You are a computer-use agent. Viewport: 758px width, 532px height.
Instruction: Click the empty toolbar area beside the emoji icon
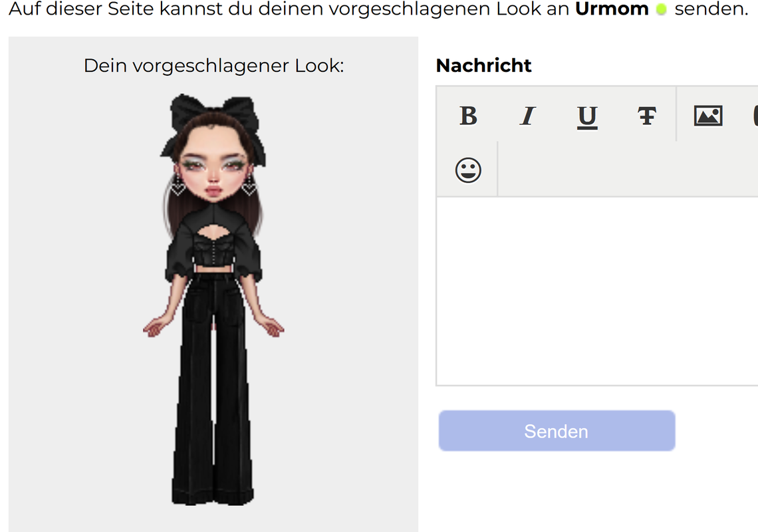click(628, 170)
